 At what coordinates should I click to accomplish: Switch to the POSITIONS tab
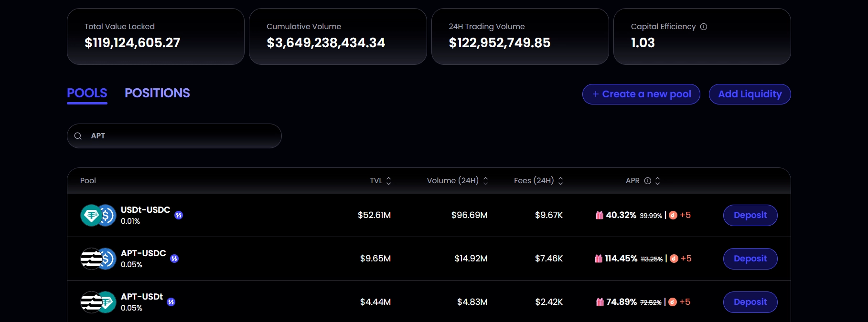coord(157,93)
